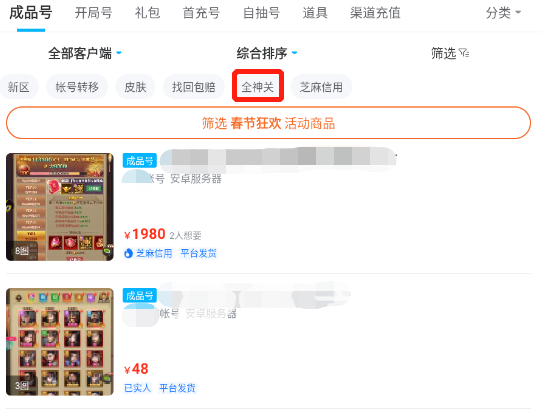542x411 pixels.
Task: Open the ¥1980 listing thumbnail image
Action: pos(60,207)
